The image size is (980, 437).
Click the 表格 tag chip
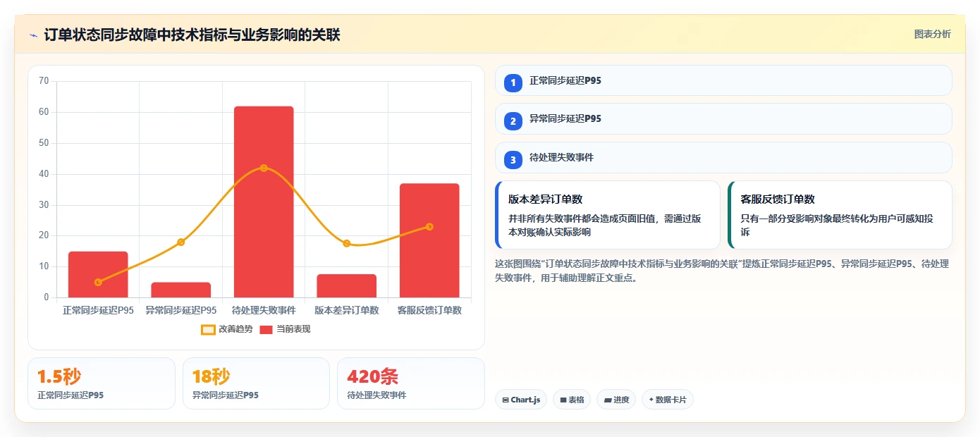click(572, 400)
